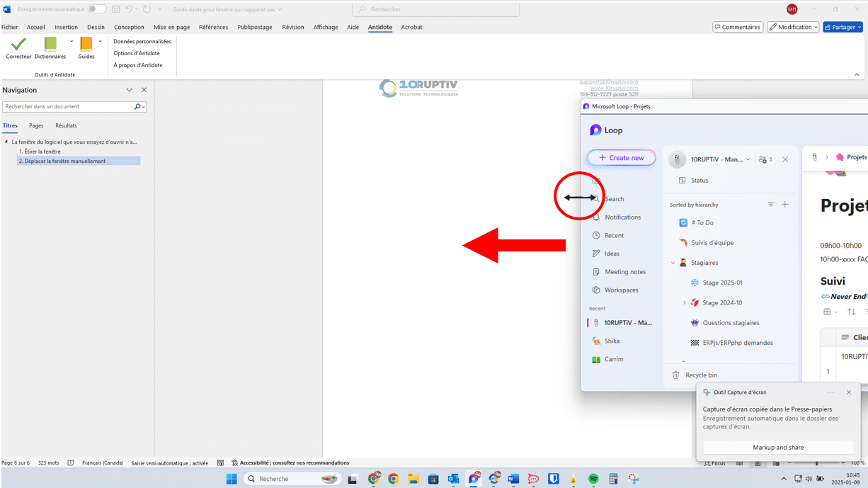Toggle Enregistrement automatique switch
Viewport: 868px width, 488px height.
point(97,9)
